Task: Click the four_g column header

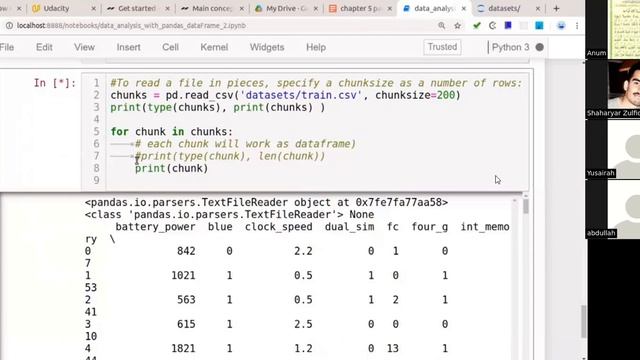Action: [x=429, y=227]
